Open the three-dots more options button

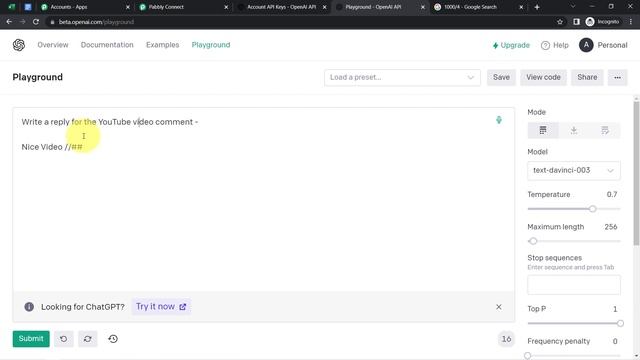coord(618,78)
